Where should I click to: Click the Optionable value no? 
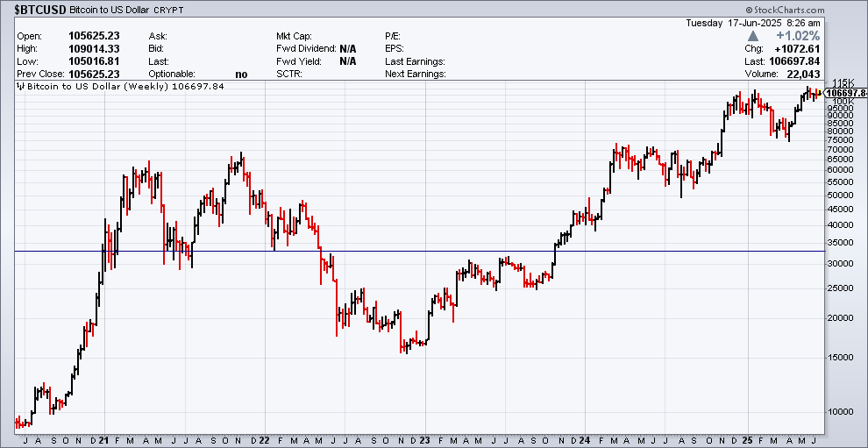pos(241,75)
